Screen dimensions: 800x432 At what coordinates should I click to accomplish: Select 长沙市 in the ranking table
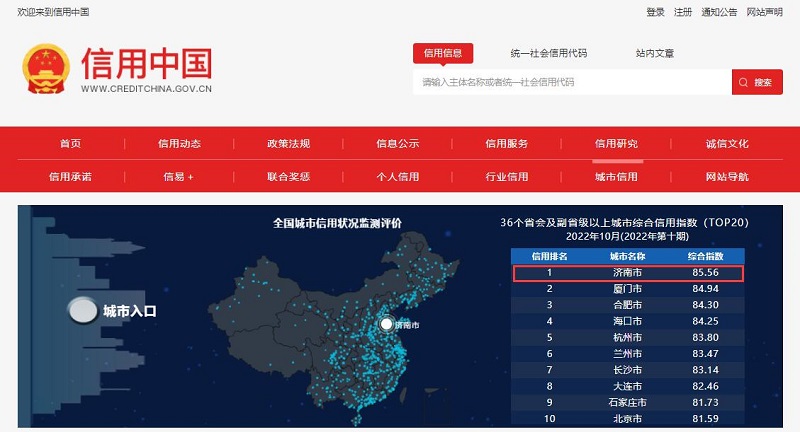tap(628, 370)
